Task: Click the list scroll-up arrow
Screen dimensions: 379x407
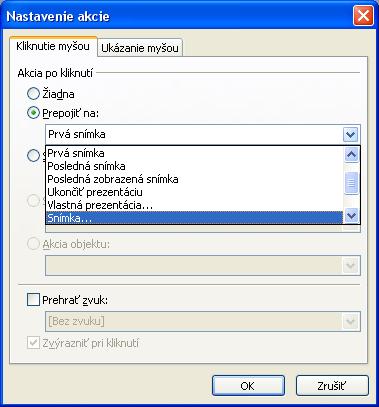Action: click(x=352, y=154)
